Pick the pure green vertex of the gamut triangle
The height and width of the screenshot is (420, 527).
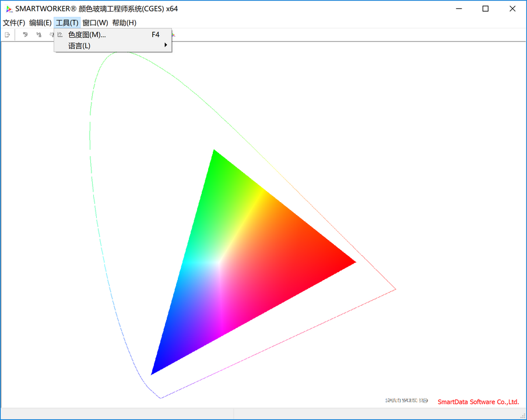click(x=215, y=153)
